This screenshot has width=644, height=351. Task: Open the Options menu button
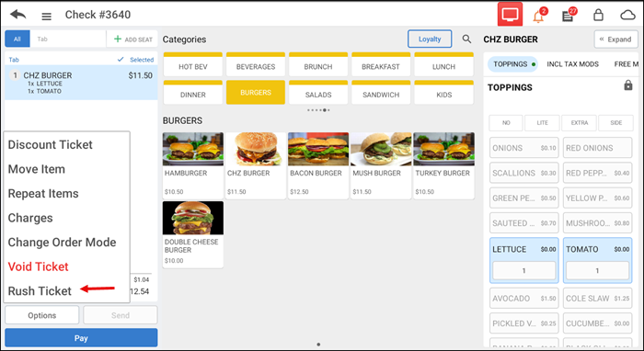click(42, 315)
